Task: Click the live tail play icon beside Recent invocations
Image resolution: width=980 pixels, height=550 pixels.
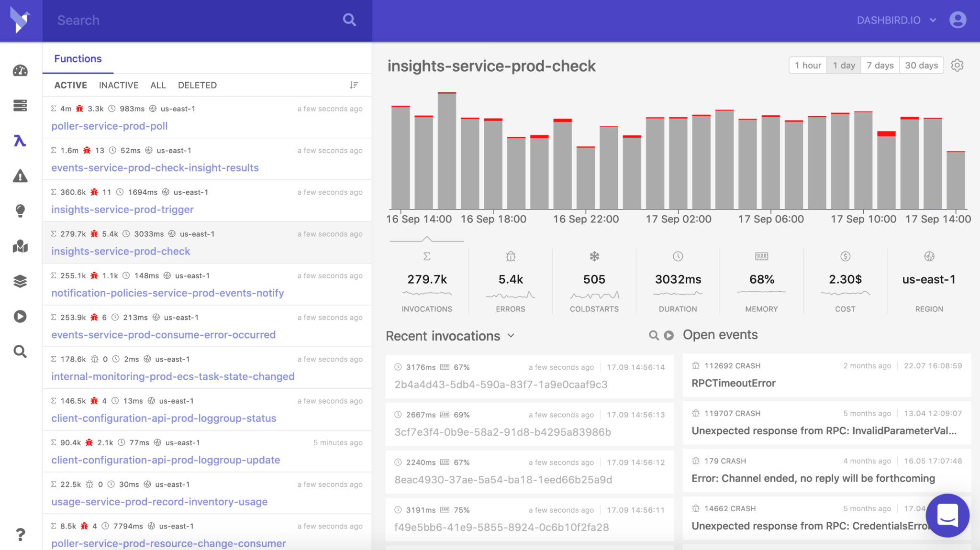Action: [x=669, y=335]
